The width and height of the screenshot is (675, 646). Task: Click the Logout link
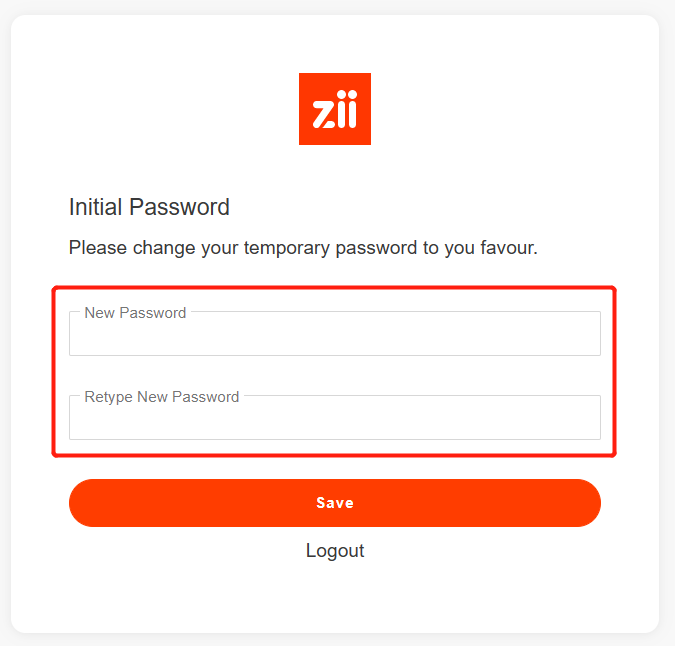pyautogui.click(x=335, y=551)
